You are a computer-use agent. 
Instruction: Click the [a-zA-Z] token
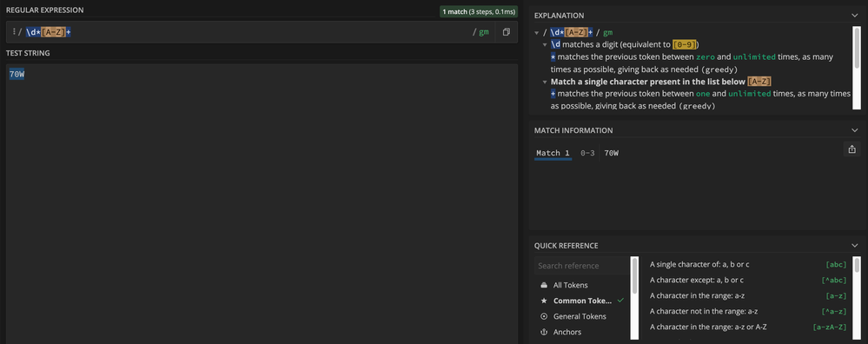[x=830, y=327]
